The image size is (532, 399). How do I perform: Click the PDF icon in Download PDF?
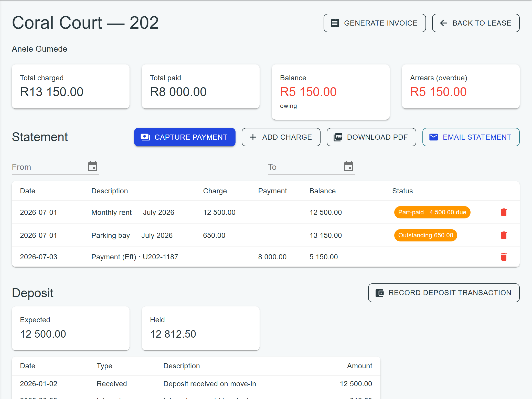[x=338, y=137]
